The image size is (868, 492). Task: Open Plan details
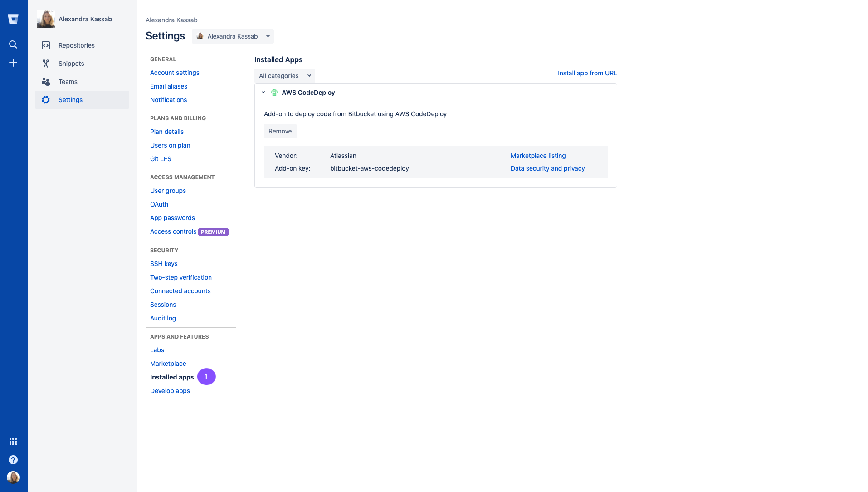pos(167,132)
